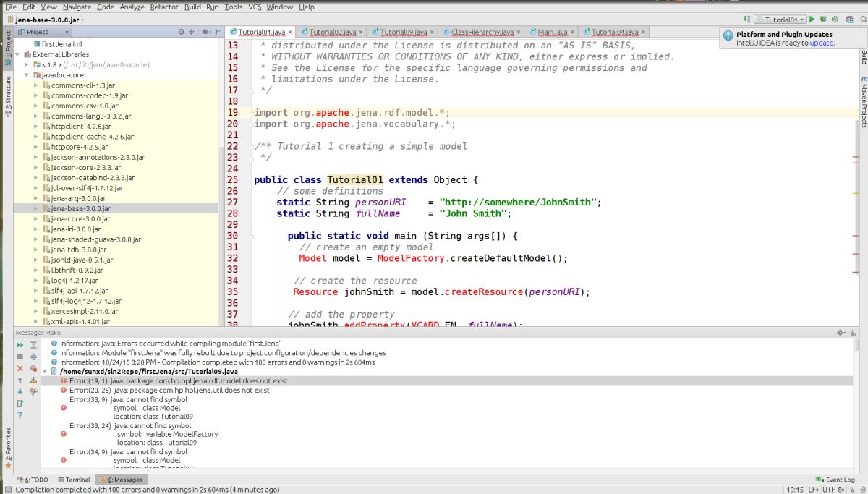Expand jena-core-3.0.0.jar

click(x=36, y=218)
